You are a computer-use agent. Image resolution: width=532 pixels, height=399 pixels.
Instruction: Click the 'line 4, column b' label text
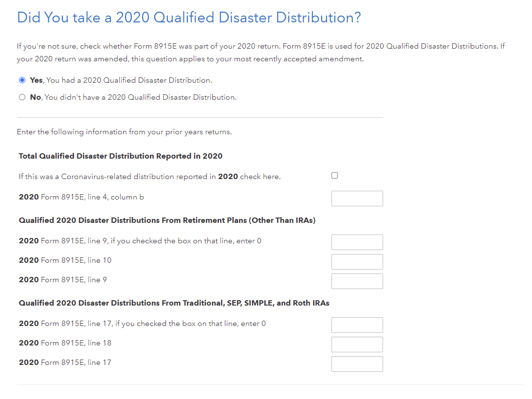(81, 197)
